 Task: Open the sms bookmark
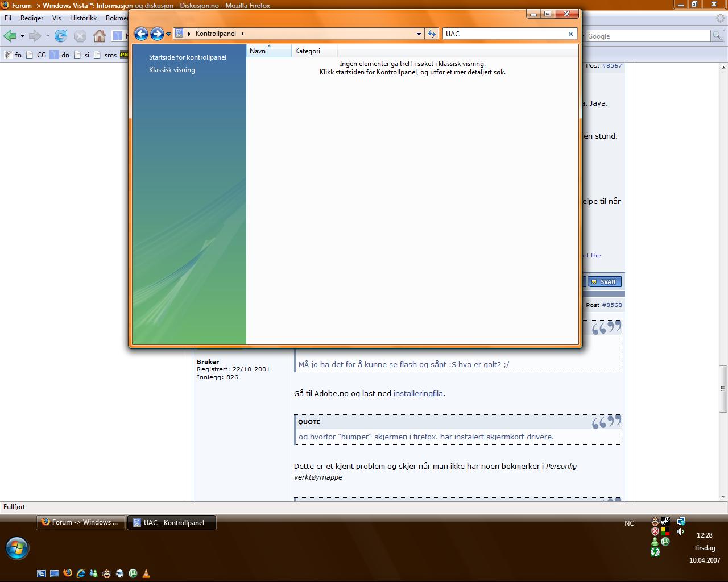coord(105,55)
